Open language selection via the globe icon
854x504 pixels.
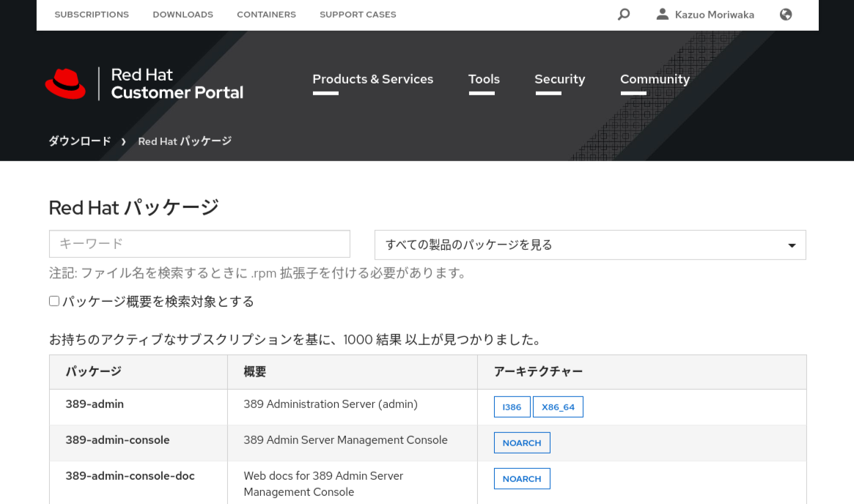coord(785,14)
